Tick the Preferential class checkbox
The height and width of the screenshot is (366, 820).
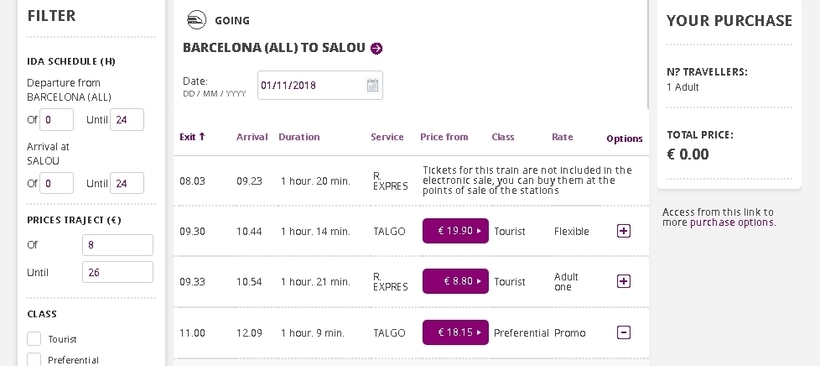point(34,360)
